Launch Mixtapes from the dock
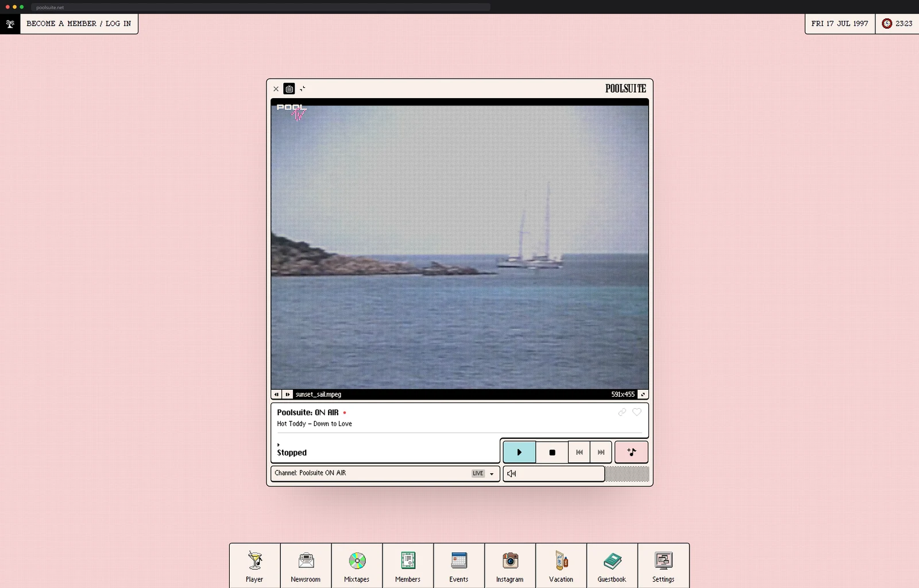Image resolution: width=919 pixels, height=588 pixels. [357, 566]
